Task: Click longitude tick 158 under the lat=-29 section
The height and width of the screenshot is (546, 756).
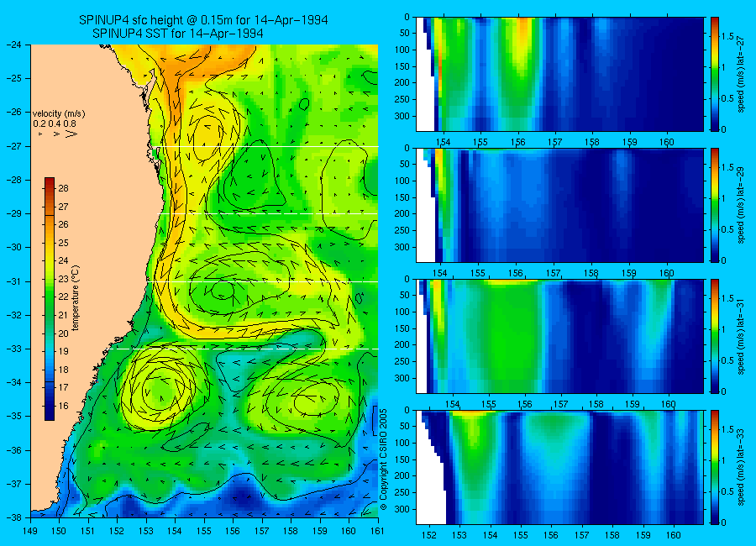Action: tap(591, 274)
